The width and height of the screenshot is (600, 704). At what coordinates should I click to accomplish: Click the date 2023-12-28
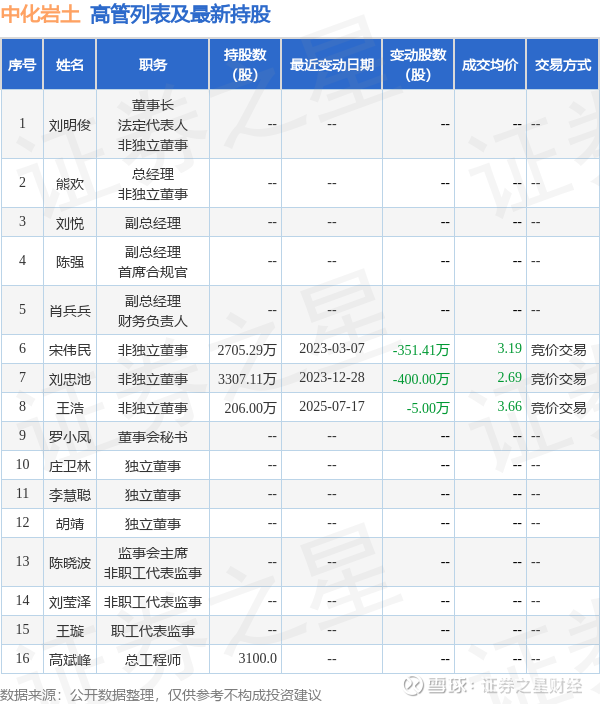click(332, 378)
